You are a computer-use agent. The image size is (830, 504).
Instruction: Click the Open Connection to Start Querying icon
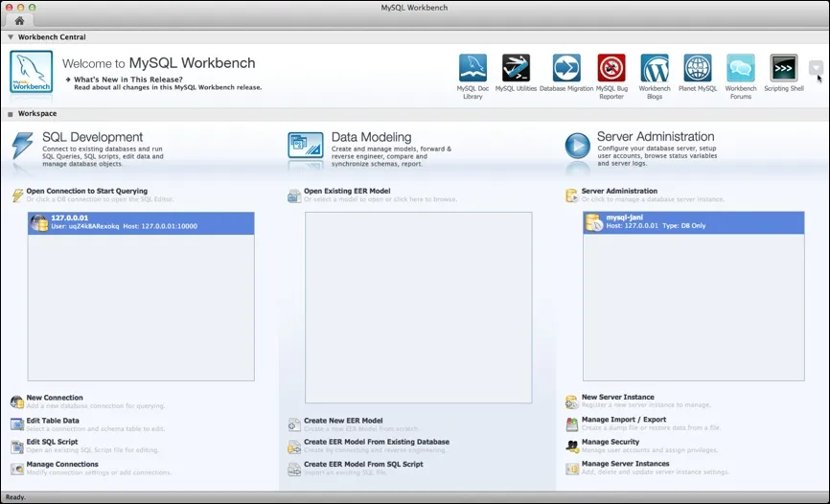click(17, 195)
